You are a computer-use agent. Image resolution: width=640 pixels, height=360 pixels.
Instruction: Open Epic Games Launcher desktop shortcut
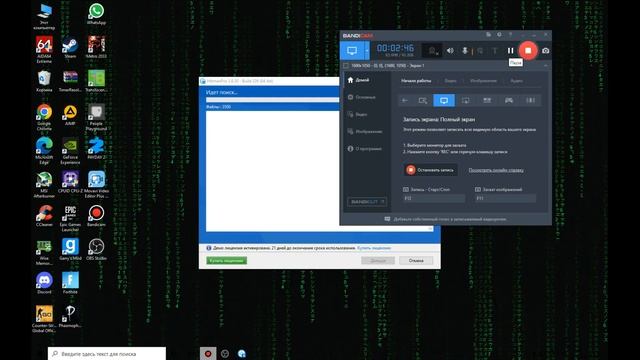pyautogui.click(x=70, y=218)
